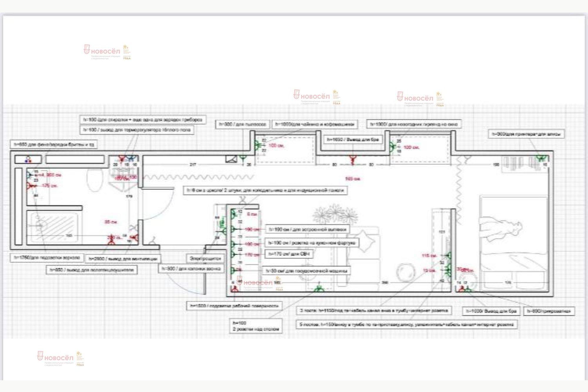Select the 'для чайника и кофемашины' note
This screenshot has height=392, width=588.
(x=315, y=124)
